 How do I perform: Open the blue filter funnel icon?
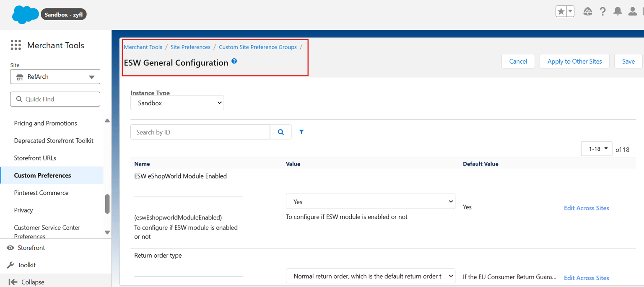pos(301,132)
